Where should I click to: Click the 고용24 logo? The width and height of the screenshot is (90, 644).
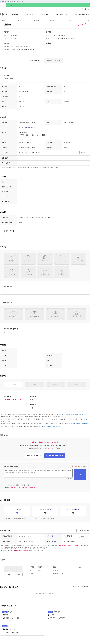(3, 15)
